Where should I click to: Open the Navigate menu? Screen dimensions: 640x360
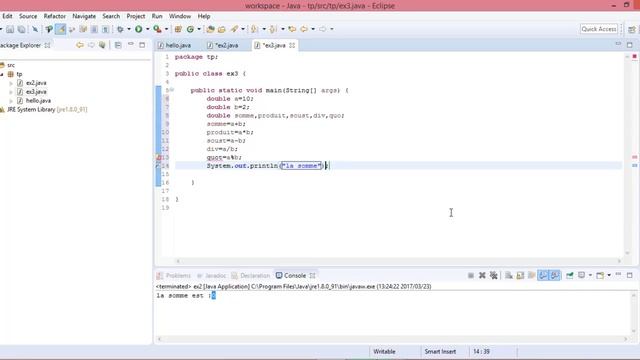(84, 16)
